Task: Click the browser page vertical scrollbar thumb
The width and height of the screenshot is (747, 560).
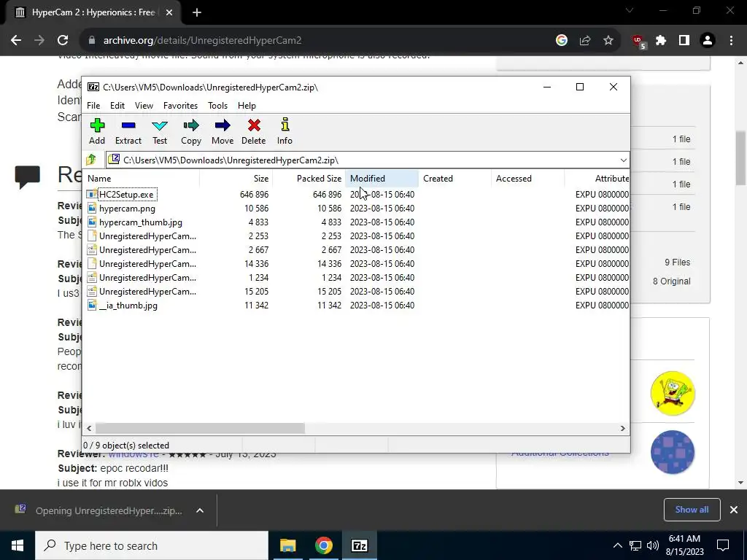Action: [740, 157]
